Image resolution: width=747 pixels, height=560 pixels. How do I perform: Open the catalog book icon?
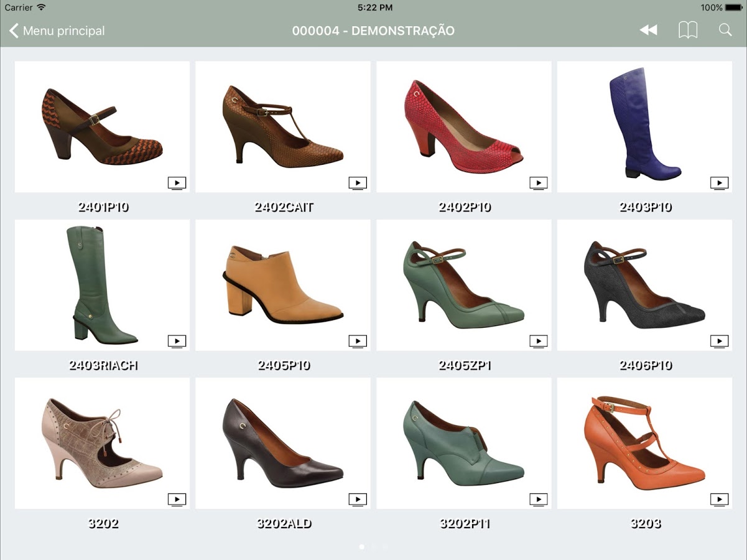pyautogui.click(x=687, y=30)
